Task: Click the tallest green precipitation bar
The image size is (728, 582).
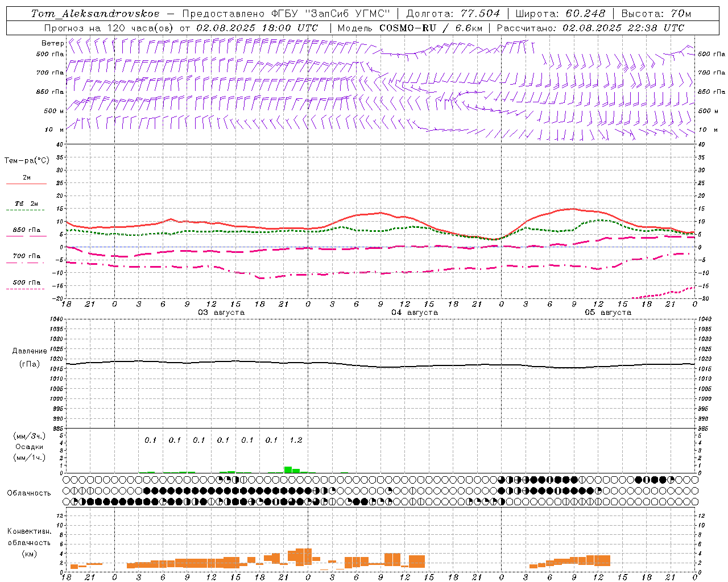Action: click(288, 469)
